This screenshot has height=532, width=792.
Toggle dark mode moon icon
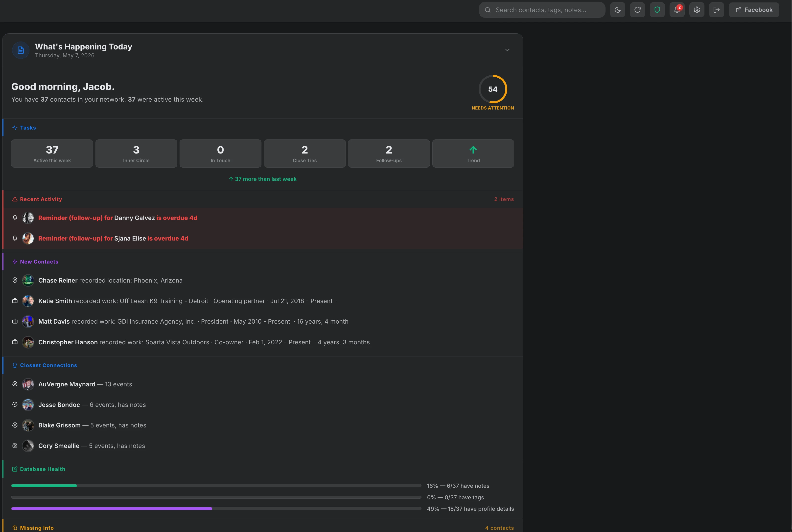[618, 10]
